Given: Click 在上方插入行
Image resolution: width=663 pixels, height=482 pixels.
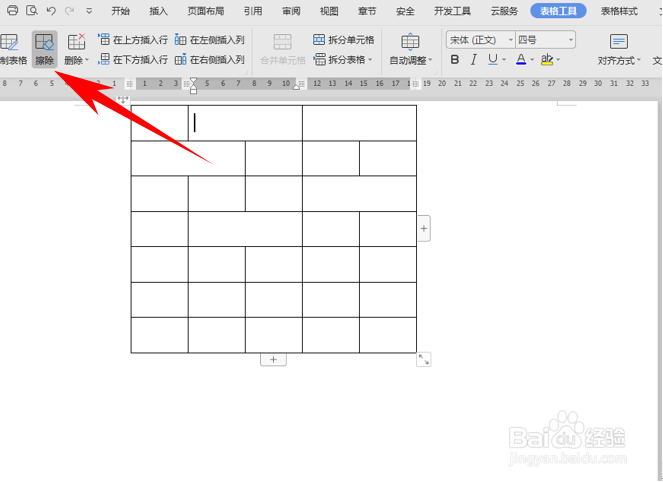Looking at the screenshot, I should 133,40.
